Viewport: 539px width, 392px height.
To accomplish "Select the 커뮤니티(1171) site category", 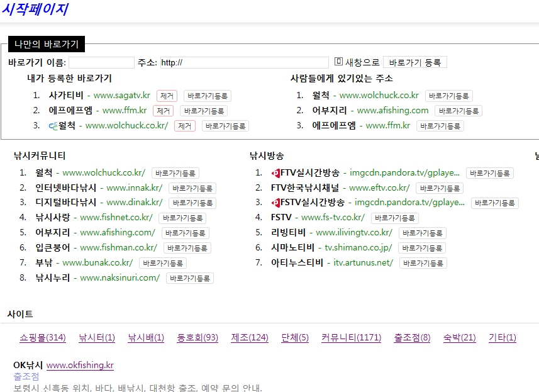I will (x=351, y=338).
